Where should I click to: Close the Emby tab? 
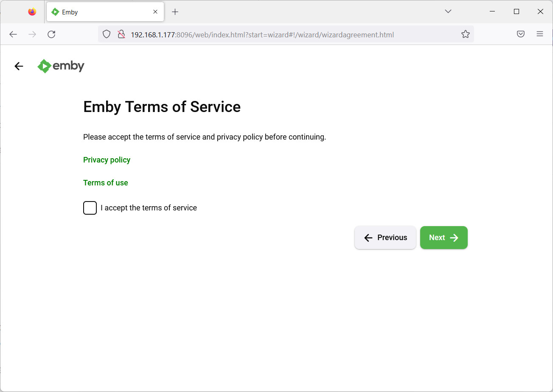coord(155,12)
